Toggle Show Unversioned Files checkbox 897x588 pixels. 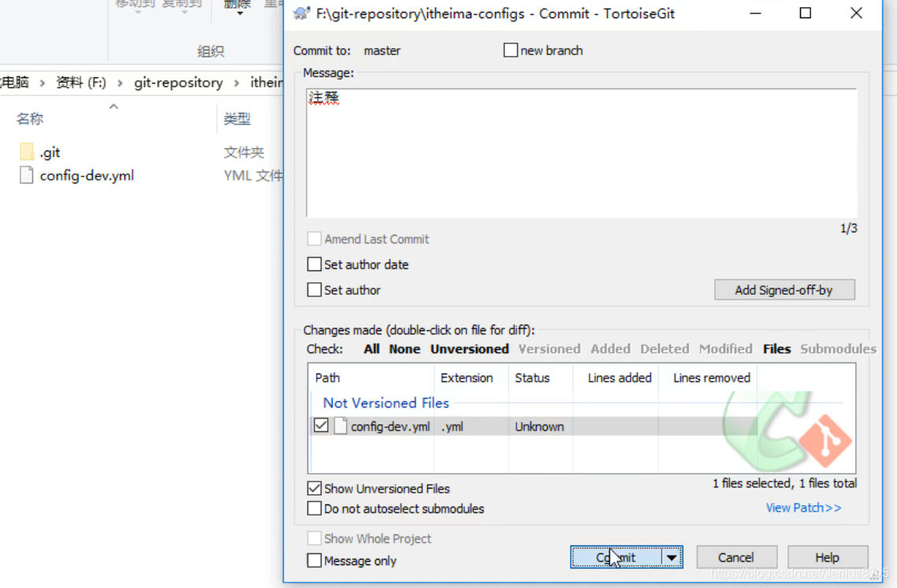[314, 489]
